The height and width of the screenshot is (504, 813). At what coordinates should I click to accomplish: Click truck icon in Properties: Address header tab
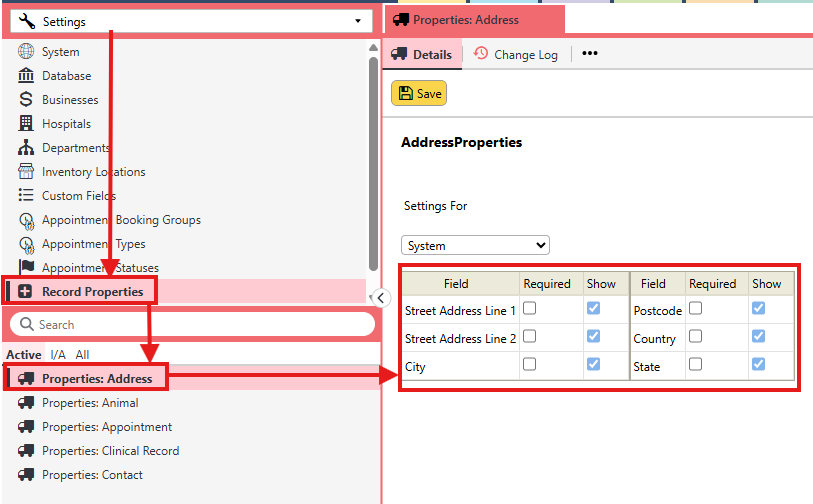point(401,20)
